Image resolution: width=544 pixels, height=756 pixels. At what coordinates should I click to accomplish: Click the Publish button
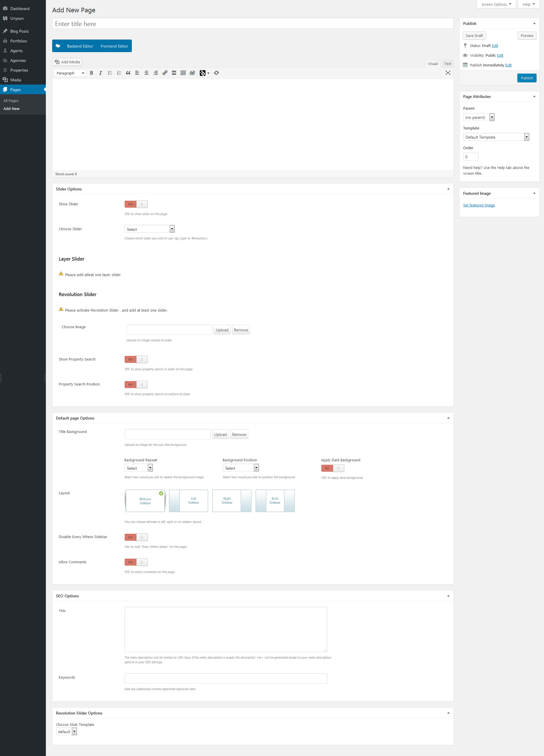pyautogui.click(x=527, y=78)
